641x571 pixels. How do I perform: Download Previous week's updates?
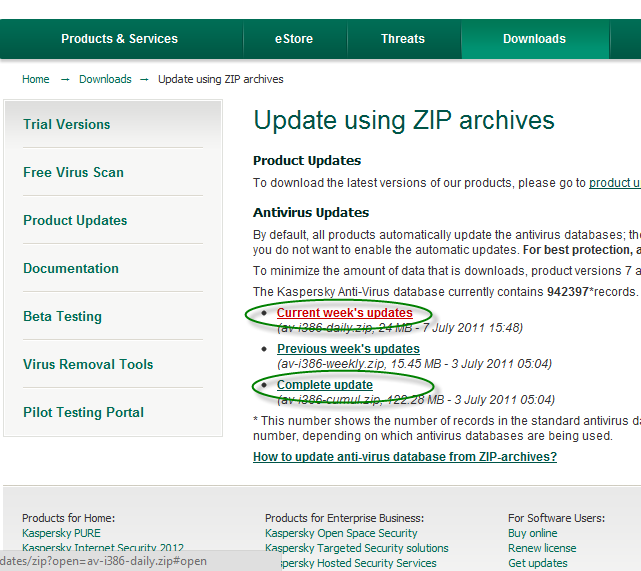(x=348, y=349)
